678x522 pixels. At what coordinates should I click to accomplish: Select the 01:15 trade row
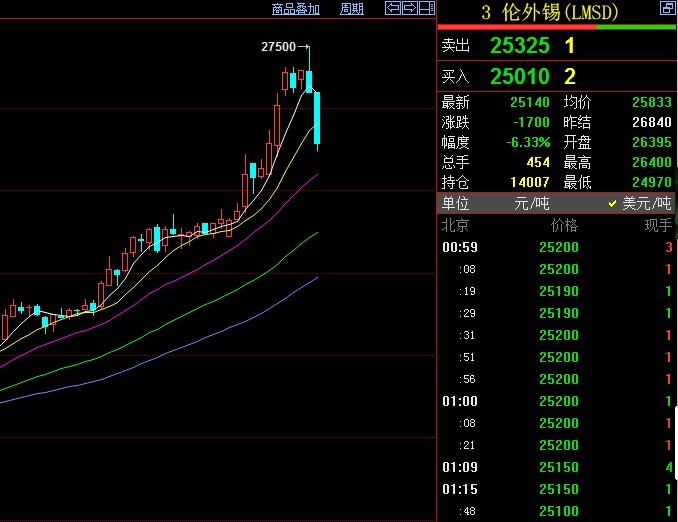coord(557,489)
